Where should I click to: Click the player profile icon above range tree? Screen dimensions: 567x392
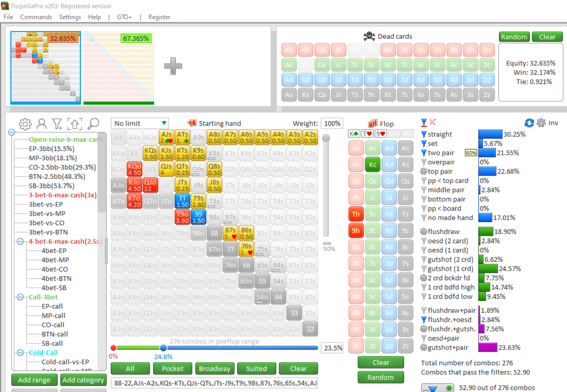(x=42, y=124)
